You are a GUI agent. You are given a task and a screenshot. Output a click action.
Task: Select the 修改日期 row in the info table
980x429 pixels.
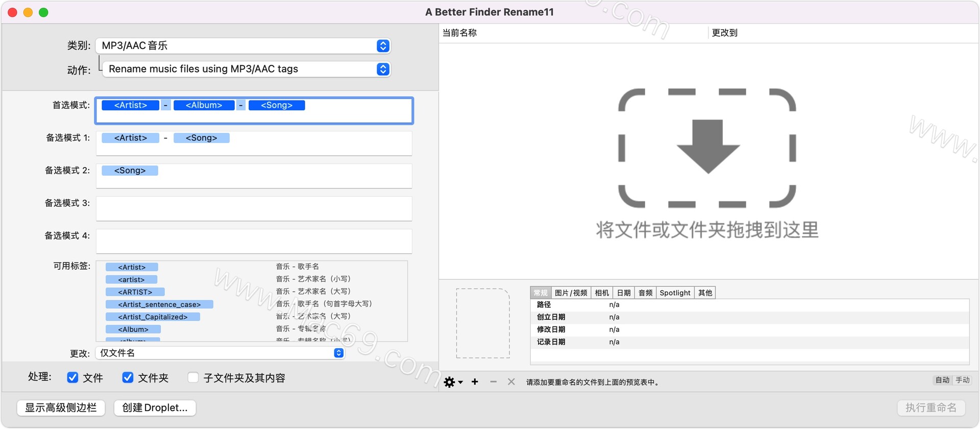750,329
